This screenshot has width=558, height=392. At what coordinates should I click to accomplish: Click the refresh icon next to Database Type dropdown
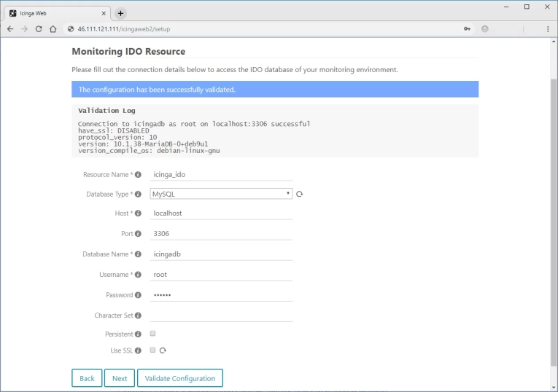click(x=300, y=195)
